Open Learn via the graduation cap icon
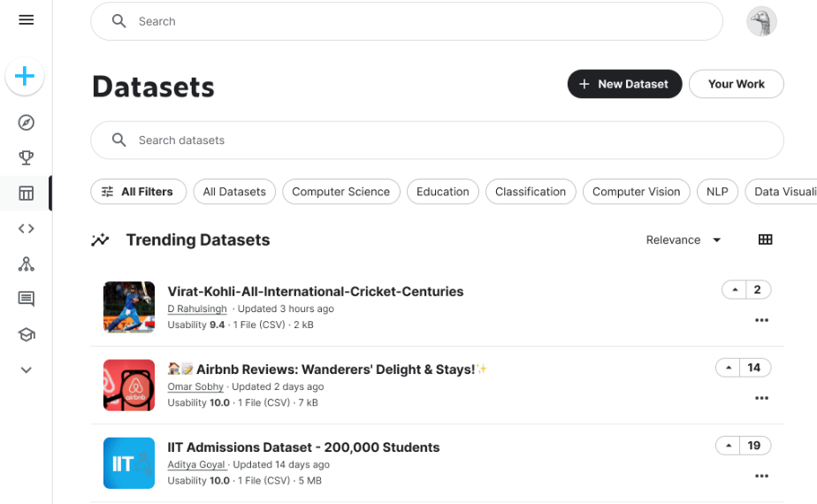Screen dimensions: 817x504 tap(26, 334)
